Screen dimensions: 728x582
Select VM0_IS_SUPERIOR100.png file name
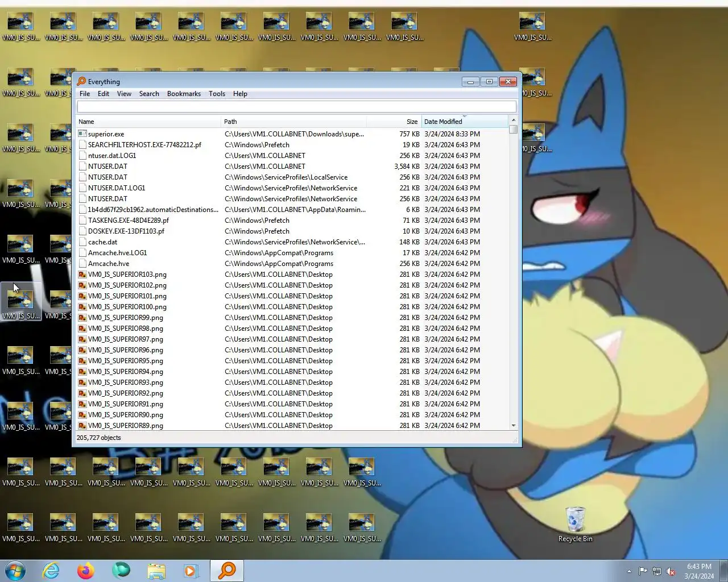127,306
